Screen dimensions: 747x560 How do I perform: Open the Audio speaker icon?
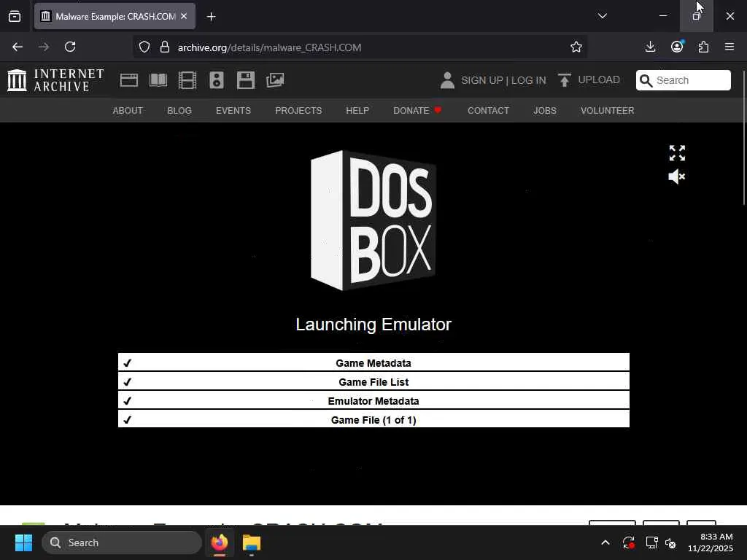pos(216,80)
